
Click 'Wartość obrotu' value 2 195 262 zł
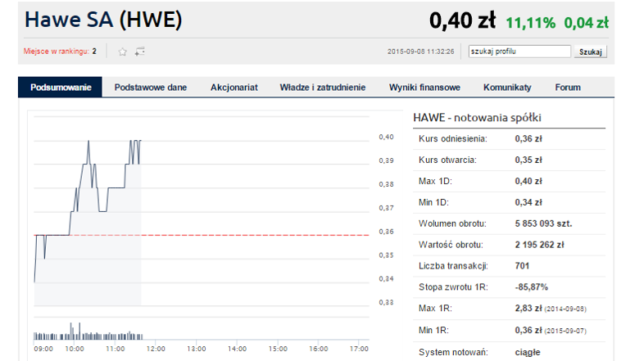[x=539, y=245]
